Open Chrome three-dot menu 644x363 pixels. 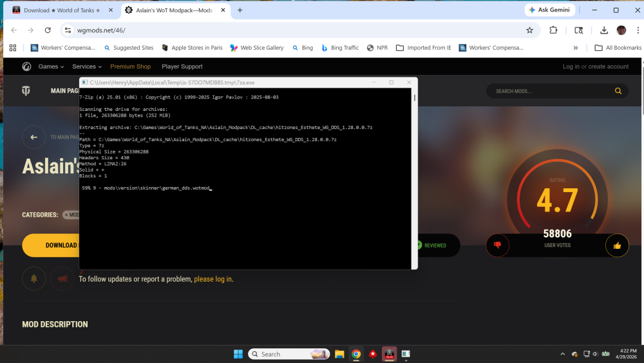[638, 30]
